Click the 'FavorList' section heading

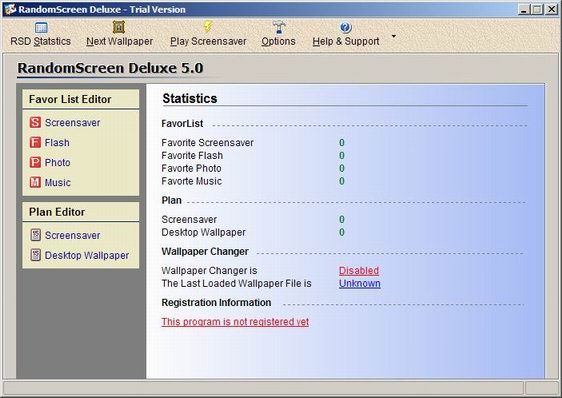tap(182, 124)
